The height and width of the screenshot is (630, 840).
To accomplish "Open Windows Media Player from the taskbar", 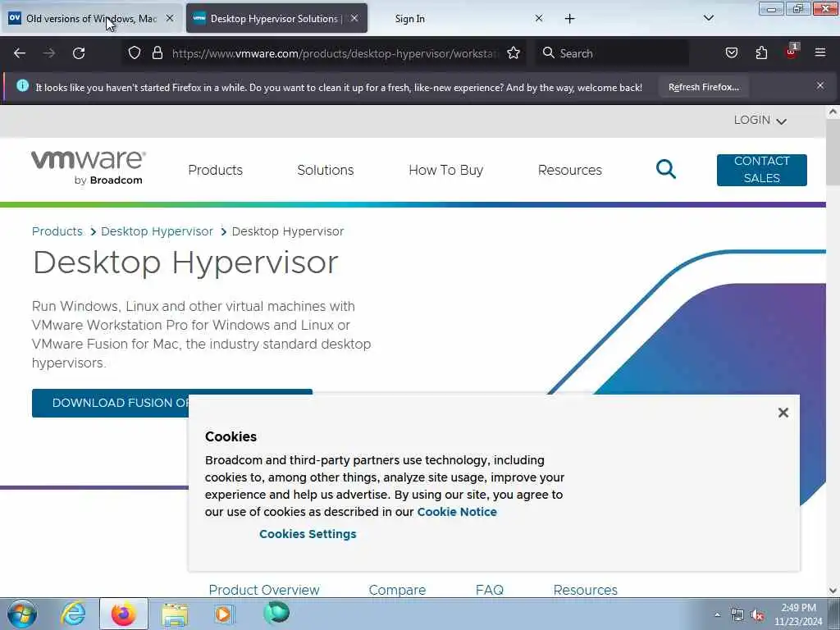I will click(223, 614).
